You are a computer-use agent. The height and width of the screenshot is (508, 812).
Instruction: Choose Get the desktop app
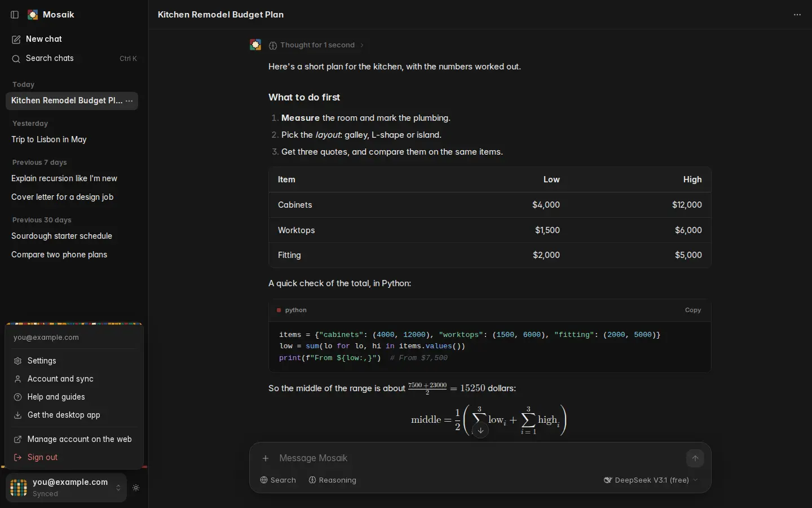click(x=74, y=415)
